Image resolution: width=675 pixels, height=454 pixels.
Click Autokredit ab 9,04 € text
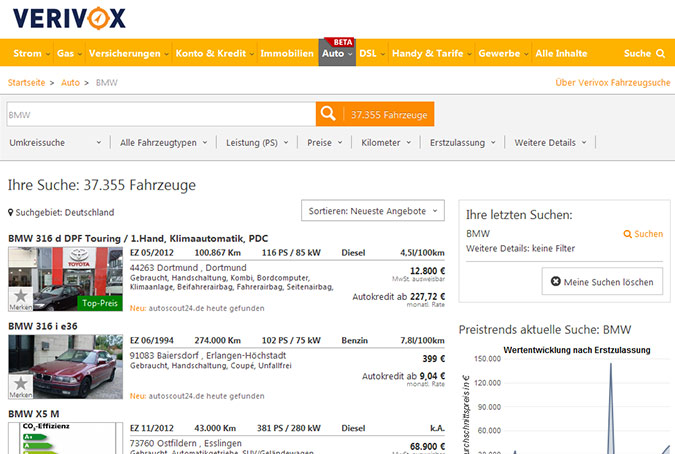pos(403,376)
